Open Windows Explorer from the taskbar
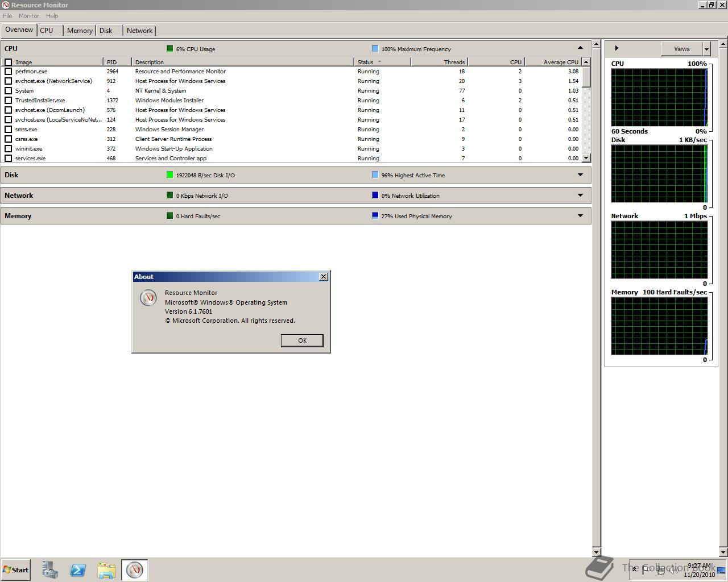 click(106, 570)
